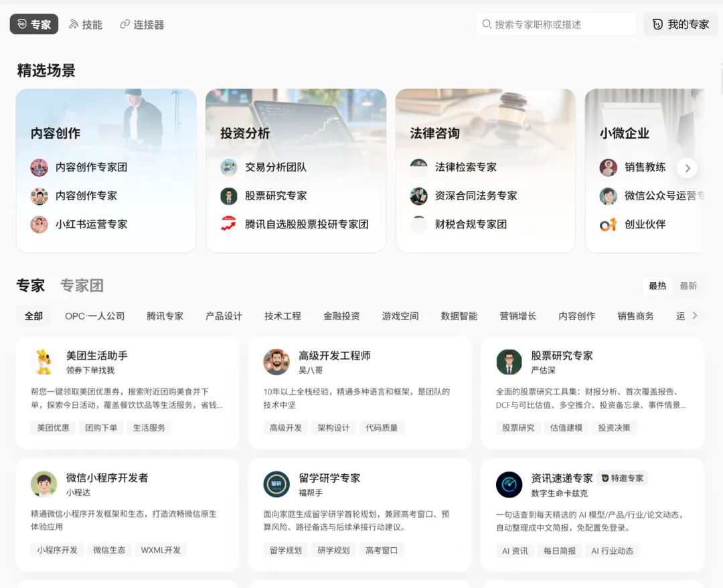The image size is (723, 588).
Task: Filter by 数据智能 category
Action: pyautogui.click(x=459, y=316)
